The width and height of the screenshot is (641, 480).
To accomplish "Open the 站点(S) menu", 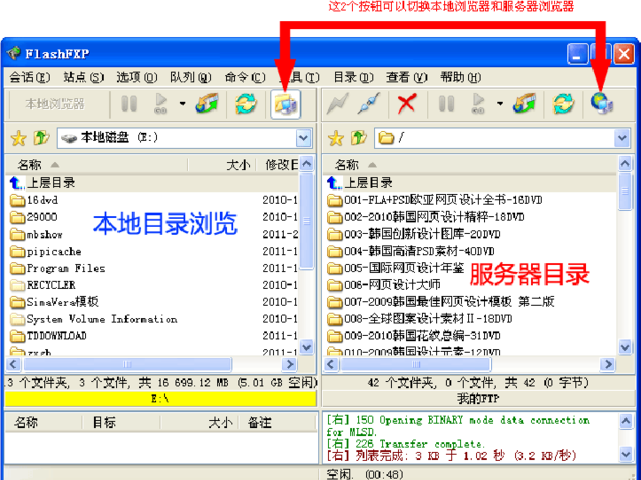I will point(83,77).
